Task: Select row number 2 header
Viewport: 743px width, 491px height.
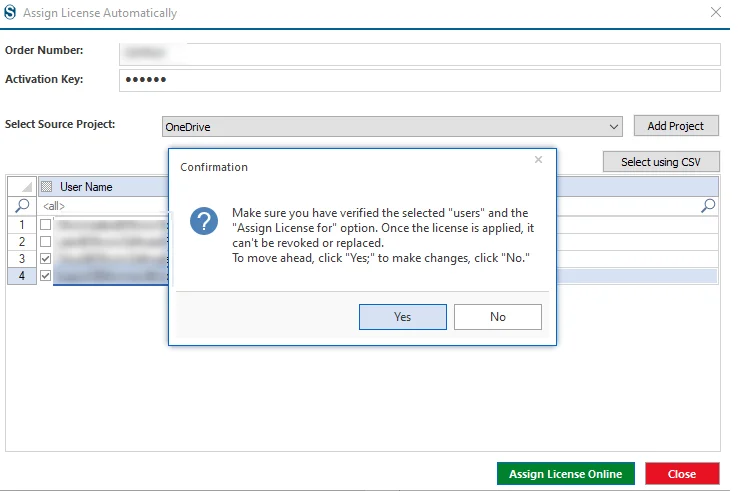Action: [x=22, y=242]
